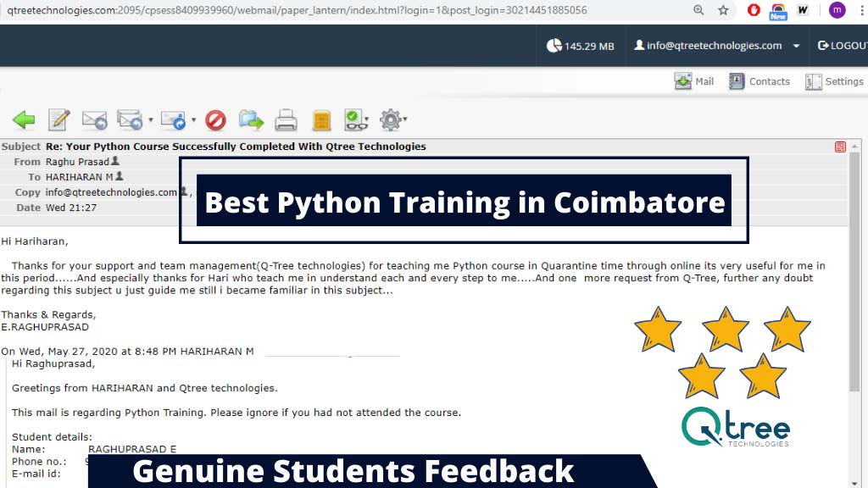Open the Mail tab
868x488 pixels.
(694, 81)
